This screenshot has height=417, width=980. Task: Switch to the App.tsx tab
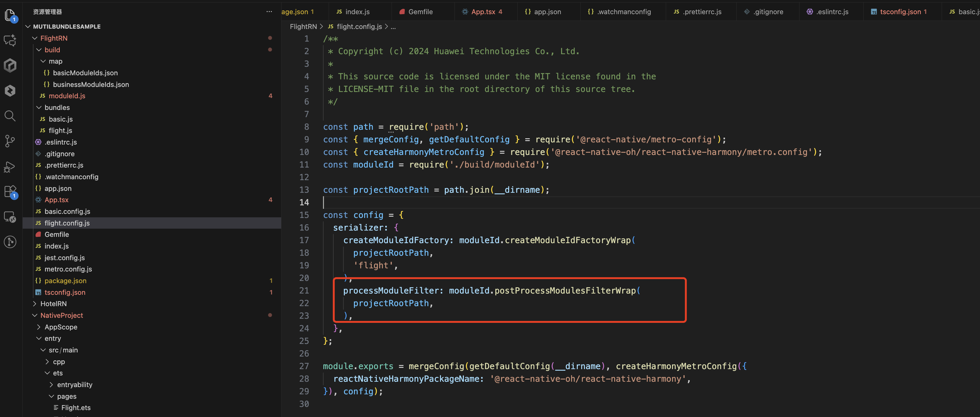tap(483, 12)
